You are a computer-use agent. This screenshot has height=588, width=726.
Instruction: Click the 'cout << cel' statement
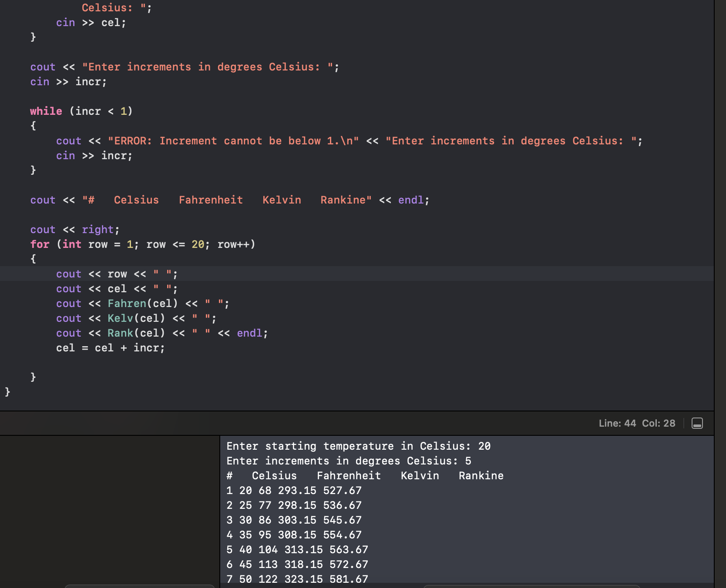[117, 289]
